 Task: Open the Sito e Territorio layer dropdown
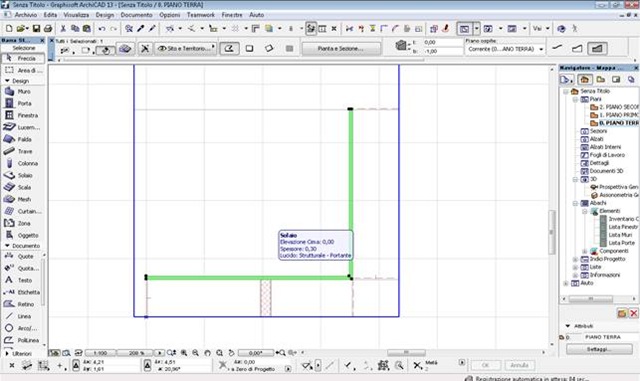point(186,48)
